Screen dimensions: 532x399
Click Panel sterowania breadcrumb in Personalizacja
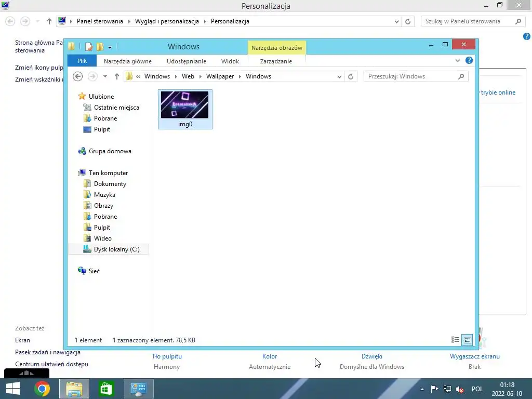pos(100,21)
